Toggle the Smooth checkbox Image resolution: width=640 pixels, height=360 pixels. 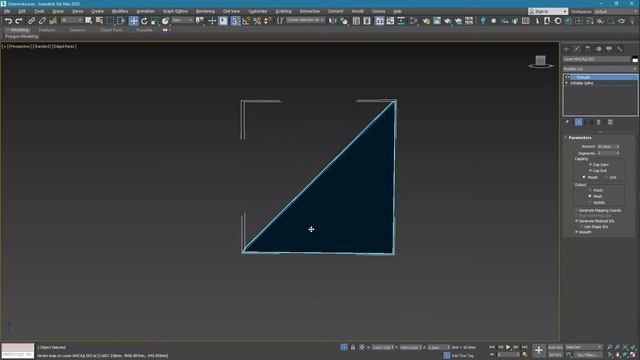(577, 232)
